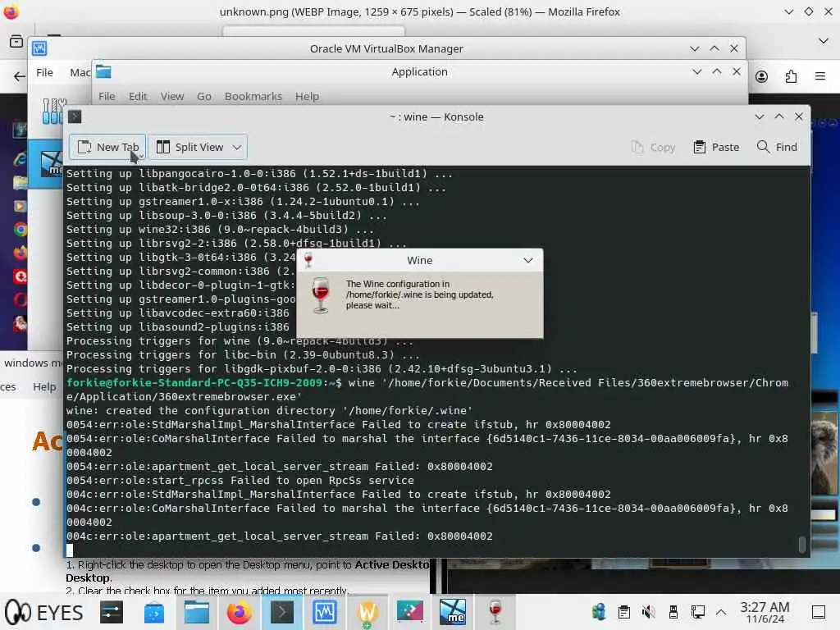Open the Machine menu in VirtualBox Manager
This screenshot has width=840, height=630.
(80, 72)
